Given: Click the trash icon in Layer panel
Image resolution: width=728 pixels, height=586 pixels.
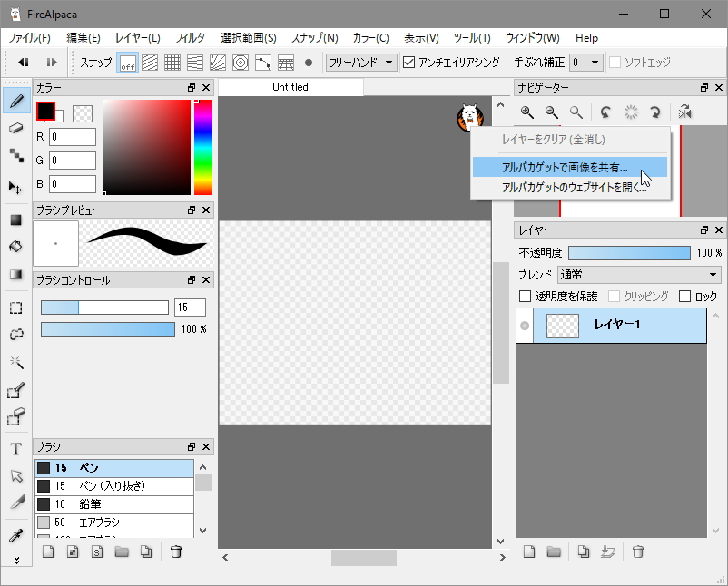Looking at the screenshot, I should point(638,552).
